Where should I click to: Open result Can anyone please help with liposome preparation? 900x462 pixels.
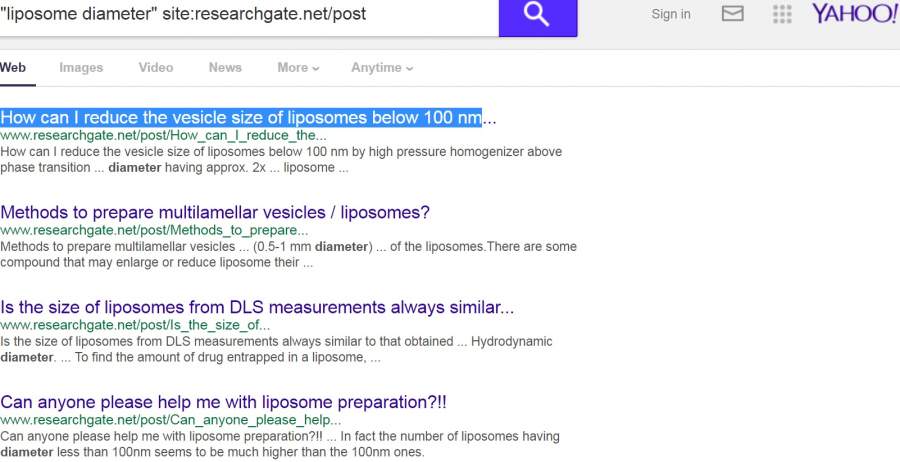tap(223, 402)
